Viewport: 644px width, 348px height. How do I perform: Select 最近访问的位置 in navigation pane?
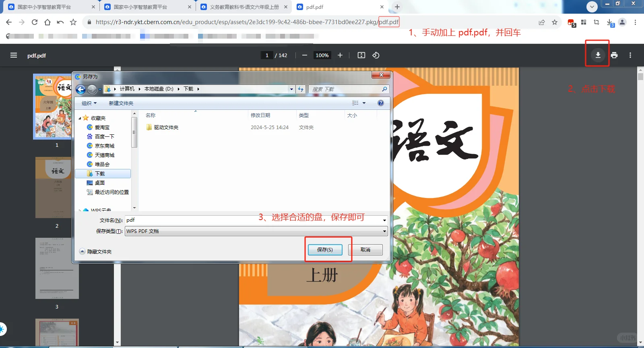point(111,192)
